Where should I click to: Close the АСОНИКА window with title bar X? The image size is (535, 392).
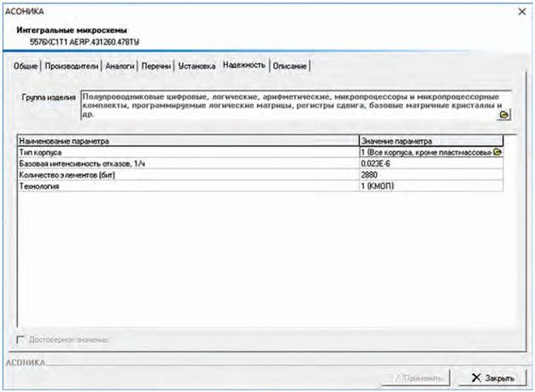[x=522, y=11]
